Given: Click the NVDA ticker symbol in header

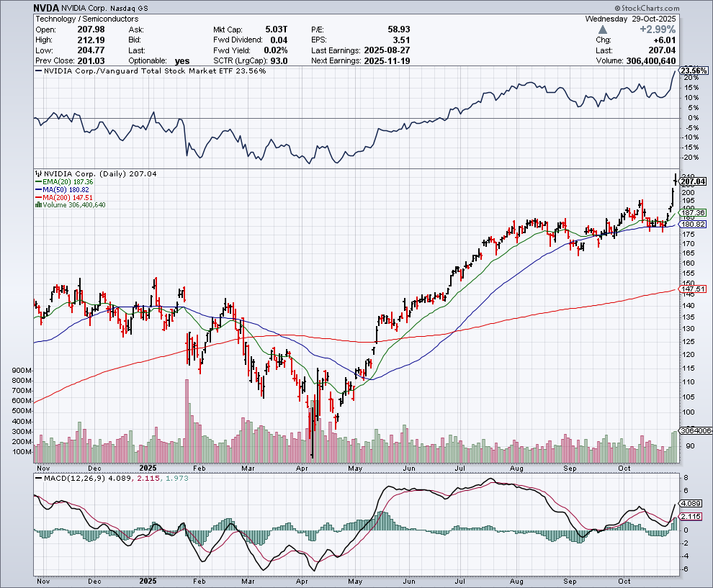Looking at the screenshot, I should pos(47,9).
